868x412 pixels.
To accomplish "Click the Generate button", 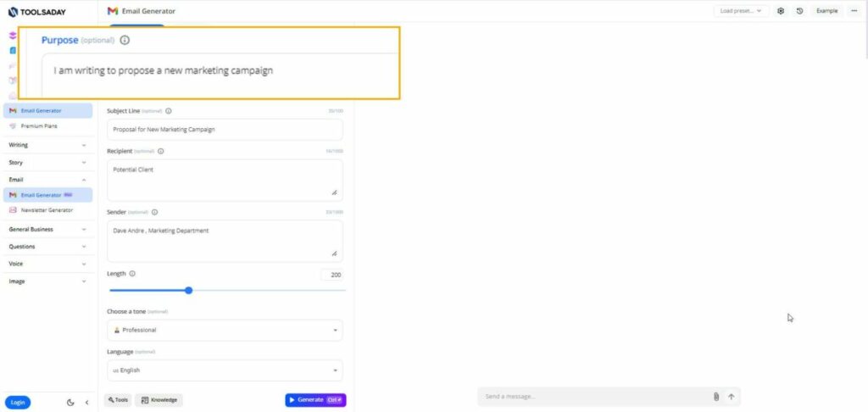I will tap(315, 400).
